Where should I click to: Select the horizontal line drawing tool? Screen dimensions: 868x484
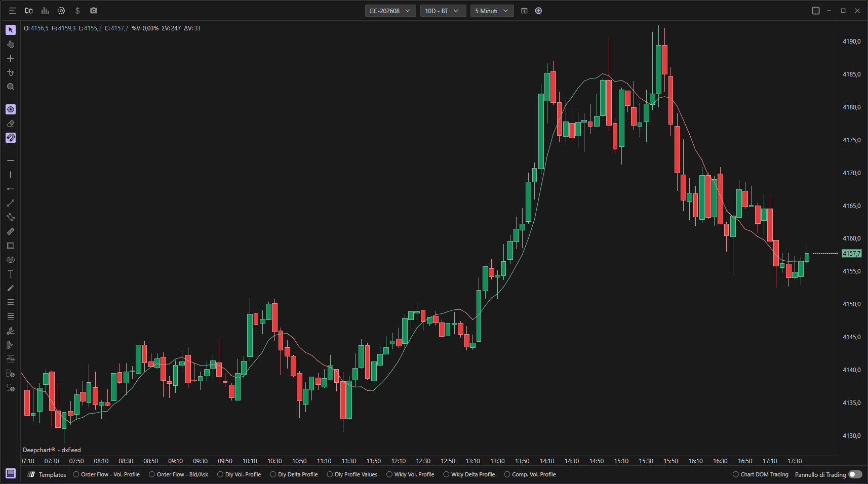coord(11,160)
